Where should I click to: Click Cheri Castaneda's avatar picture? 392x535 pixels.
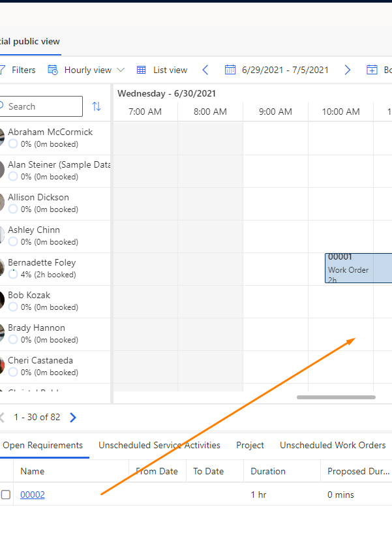click(x=2, y=366)
